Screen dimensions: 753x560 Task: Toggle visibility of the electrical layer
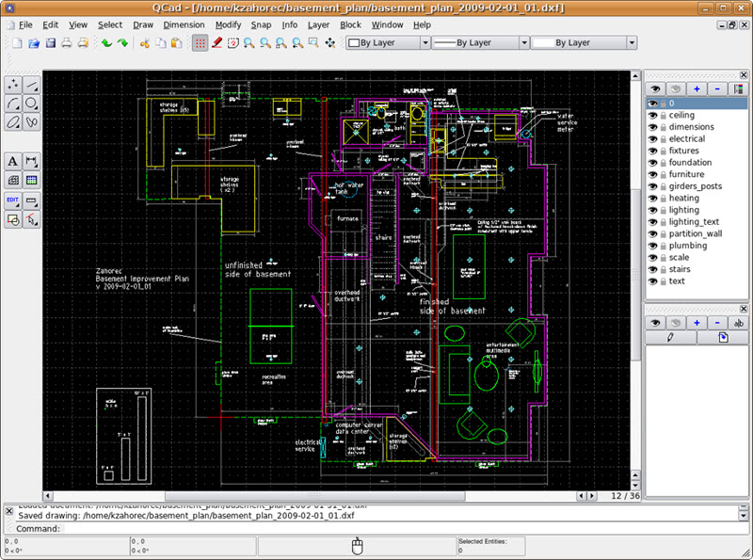[653, 138]
